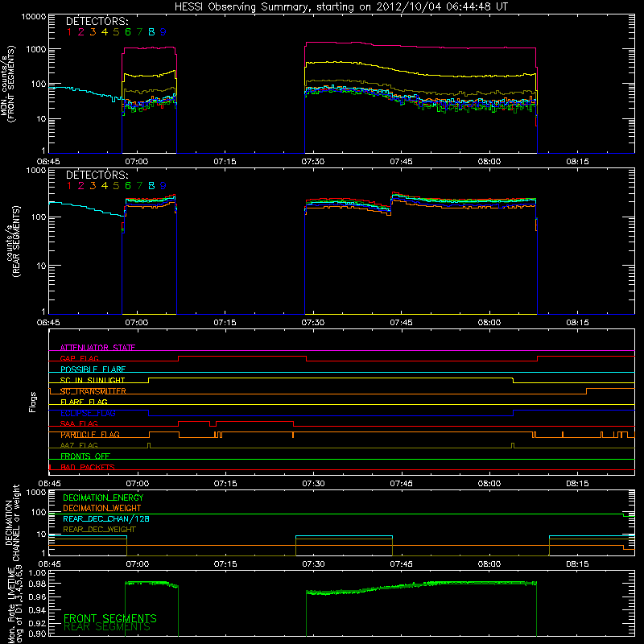Screen dimensions: 644x644
Task: Click the SAA_FLAG label
Action: click(79, 424)
